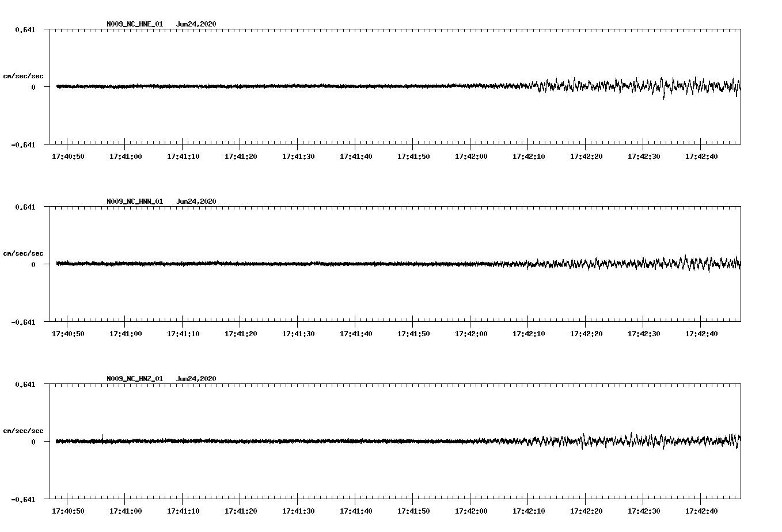Screen dimensions: 782x532
Task: Click the 17:42:10 time label on HNE plot
Action: 529,156
